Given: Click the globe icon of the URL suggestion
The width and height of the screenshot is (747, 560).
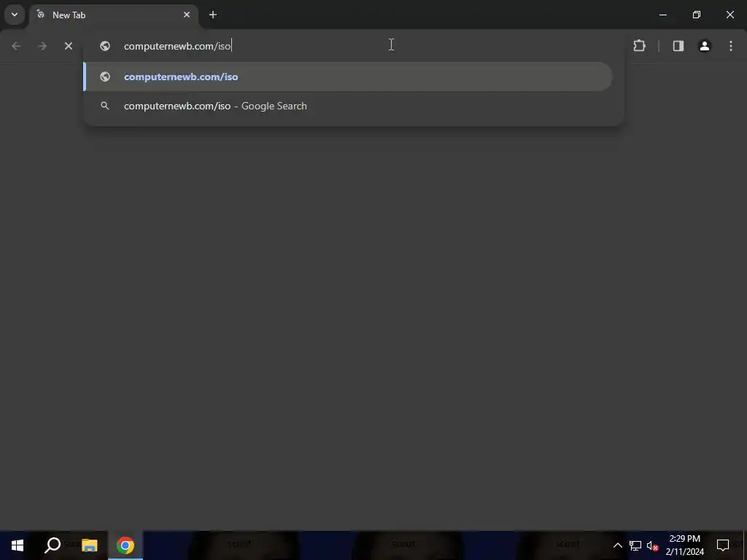Looking at the screenshot, I should [105, 77].
